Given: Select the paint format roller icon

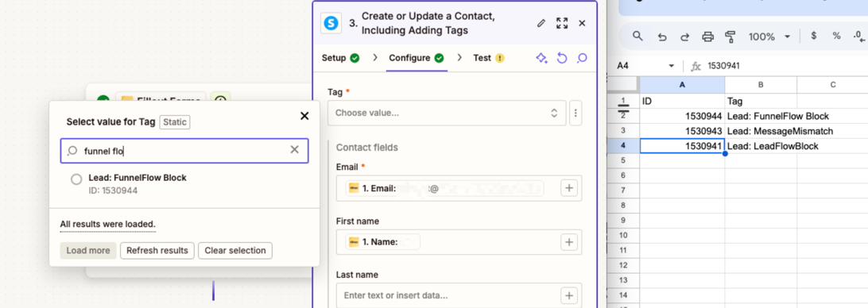Looking at the screenshot, I should [730, 37].
